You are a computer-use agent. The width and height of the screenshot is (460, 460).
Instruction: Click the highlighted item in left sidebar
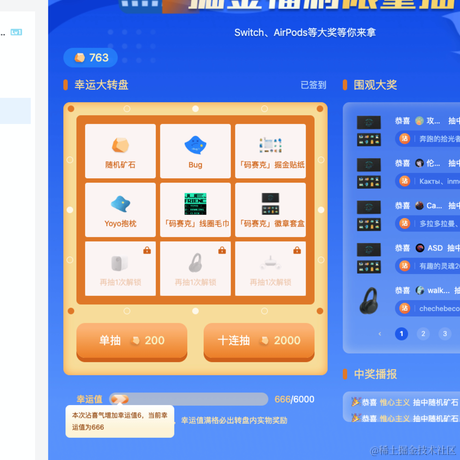[15, 111]
